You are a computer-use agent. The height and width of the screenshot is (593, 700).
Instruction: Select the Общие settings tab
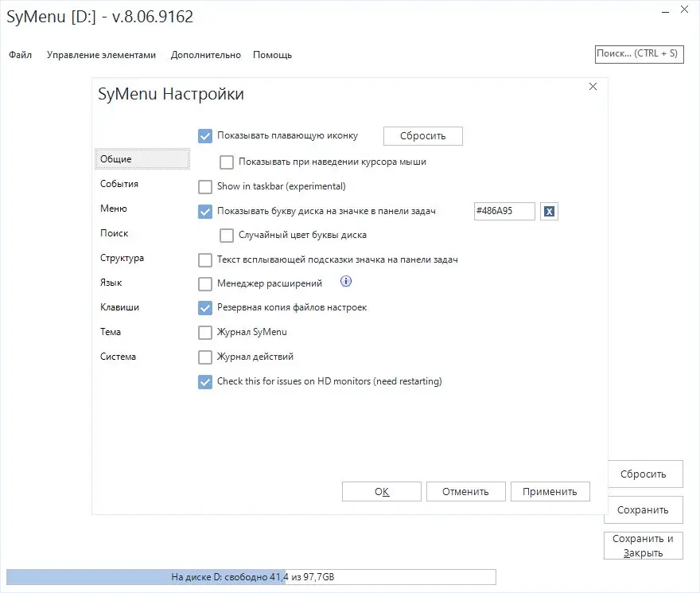click(x=142, y=159)
